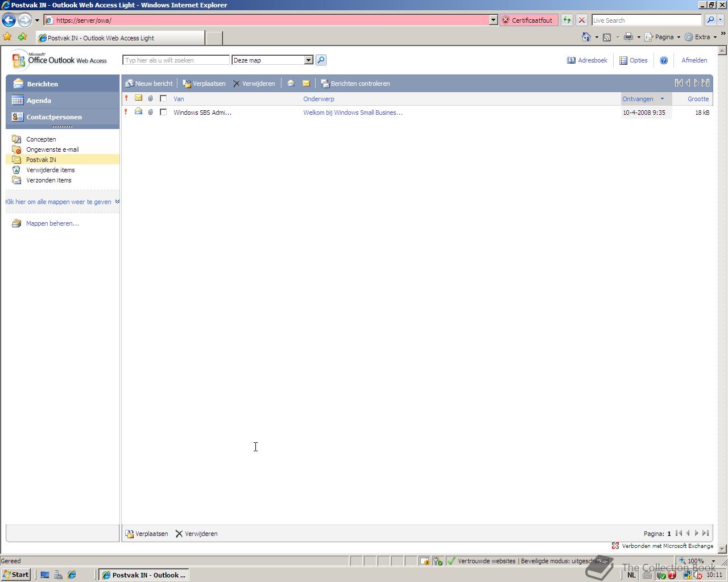Select the Verwijderde items folder

click(x=50, y=170)
